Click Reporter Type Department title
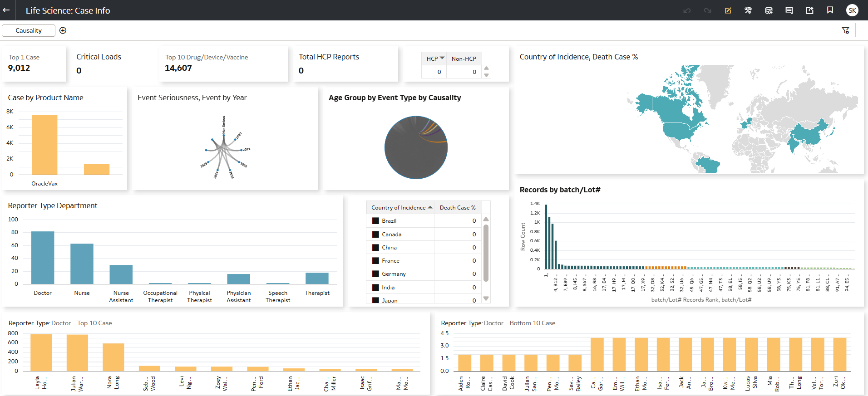The height and width of the screenshot is (396, 868). [x=53, y=205]
